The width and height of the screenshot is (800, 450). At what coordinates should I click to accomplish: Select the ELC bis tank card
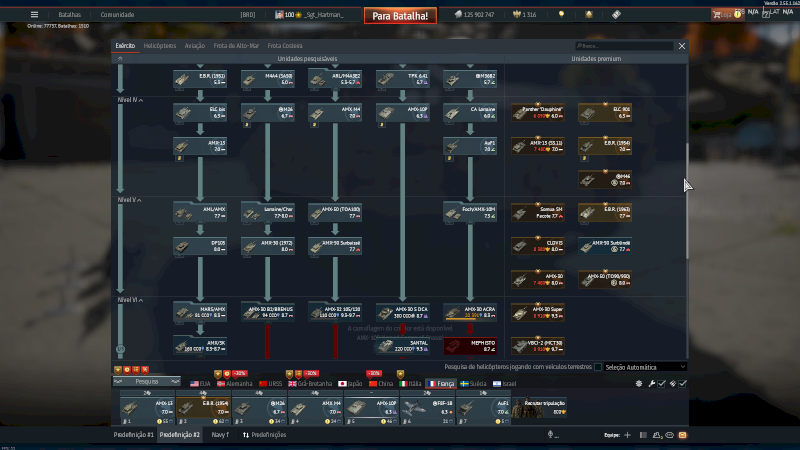point(200,113)
